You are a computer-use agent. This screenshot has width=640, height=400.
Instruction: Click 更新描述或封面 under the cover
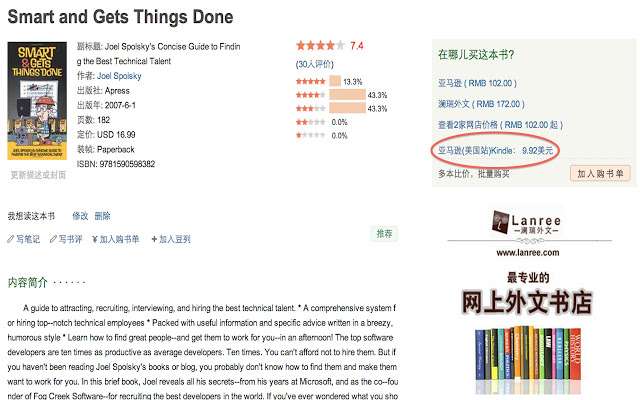[x=38, y=175]
